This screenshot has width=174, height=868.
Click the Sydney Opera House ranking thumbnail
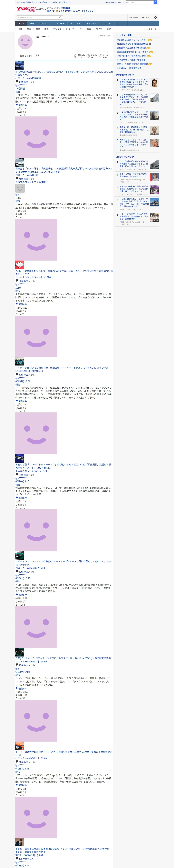(x=154, y=202)
